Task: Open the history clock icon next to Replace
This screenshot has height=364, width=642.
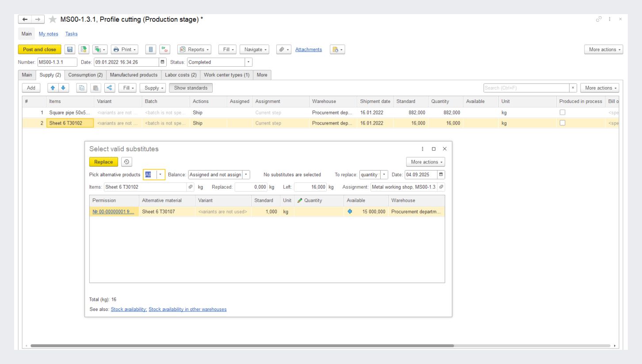Action: click(127, 162)
